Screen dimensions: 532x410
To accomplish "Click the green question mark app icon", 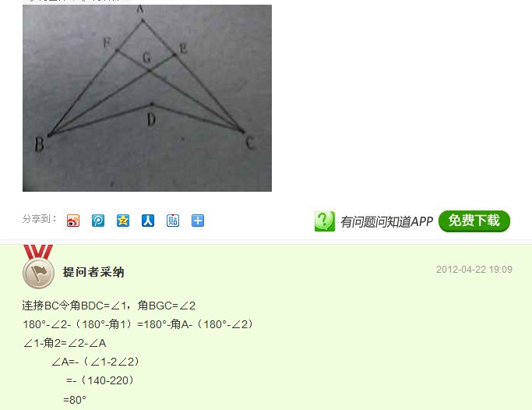I will [x=325, y=221].
